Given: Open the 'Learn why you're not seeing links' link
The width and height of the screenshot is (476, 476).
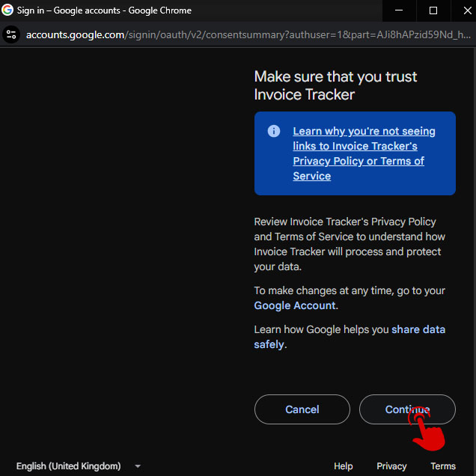Looking at the screenshot, I should click(364, 153).
